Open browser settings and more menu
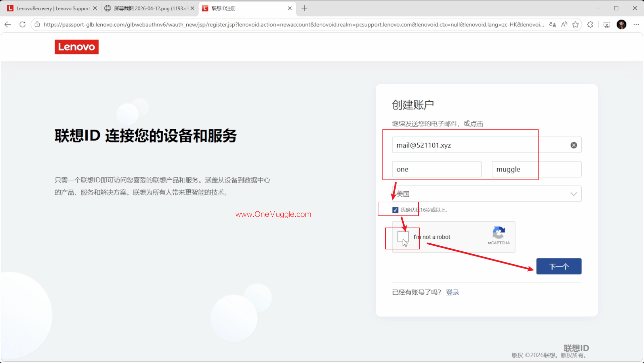This screenshot has width=644, height=363. 636,25
